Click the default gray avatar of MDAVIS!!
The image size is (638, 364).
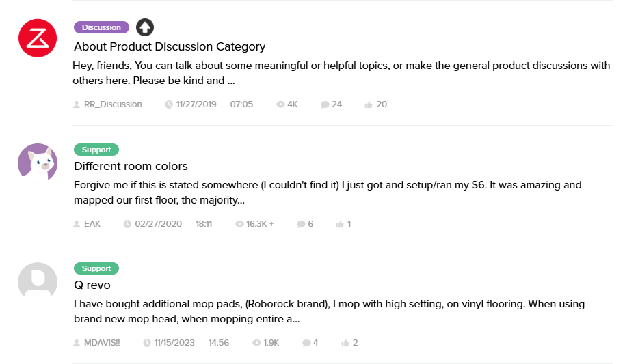pyautogui.click(x=37, y=281)
